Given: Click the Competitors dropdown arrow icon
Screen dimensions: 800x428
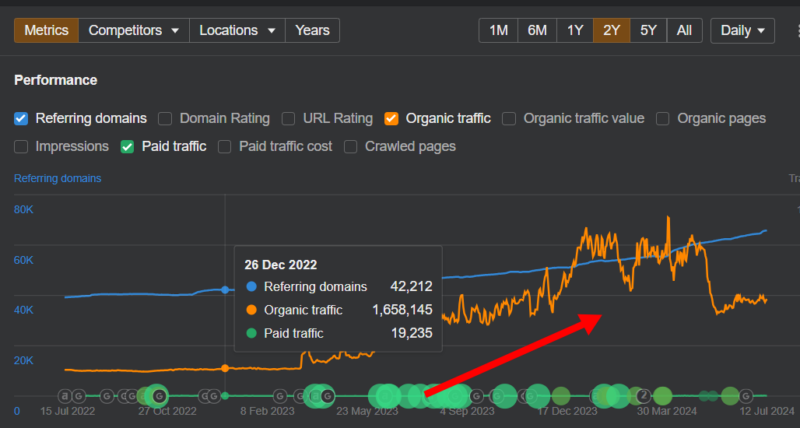Looking at the screenshot, I should (175, 31).
